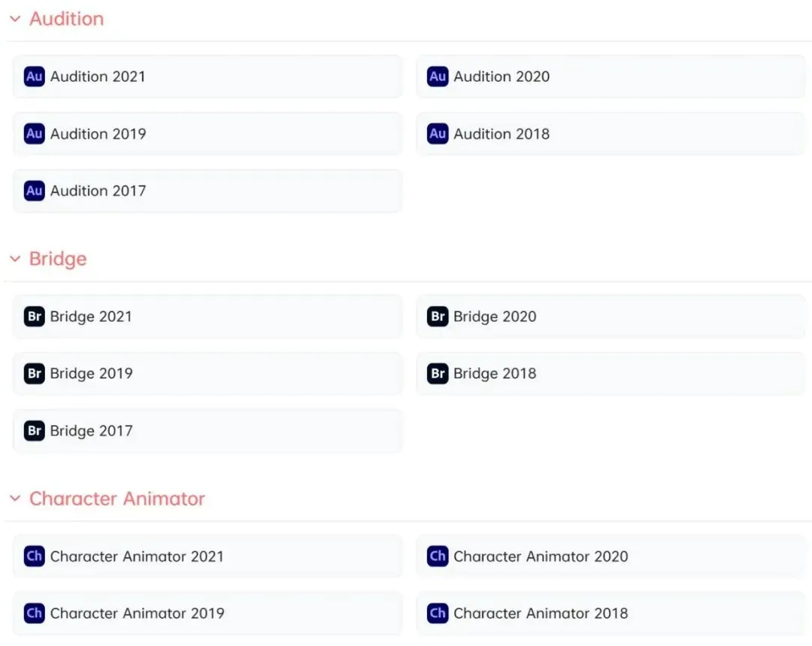This screenshot has height=646, width=812.
Task: Select the Bridge 2020 entry
Action: pos(495,317)
